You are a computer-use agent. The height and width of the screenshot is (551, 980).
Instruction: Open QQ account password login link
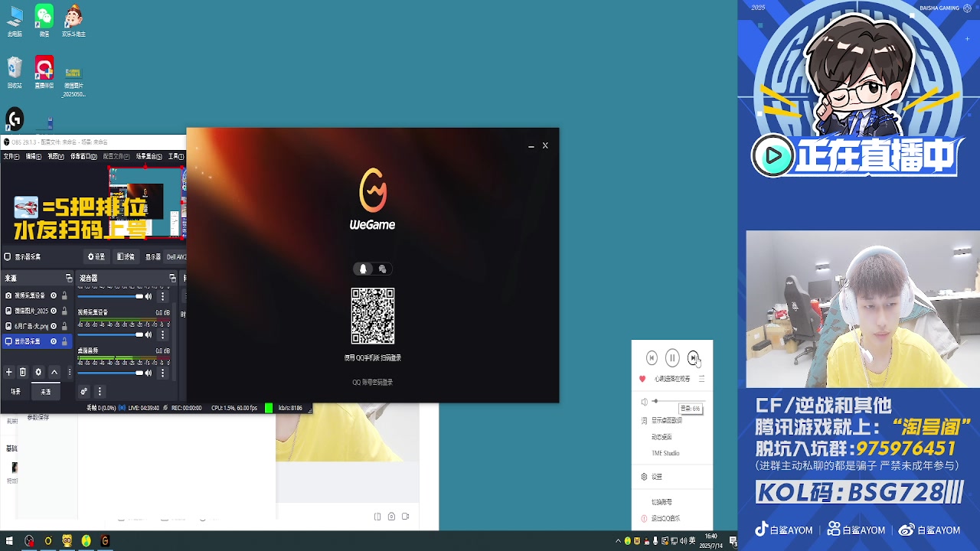(373, 383)
